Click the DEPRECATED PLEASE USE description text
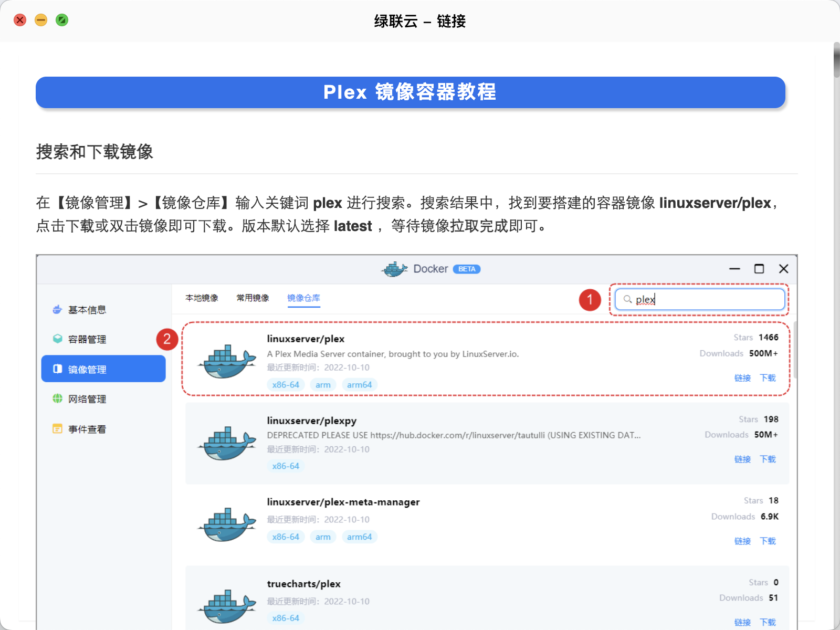 [454, 435]
